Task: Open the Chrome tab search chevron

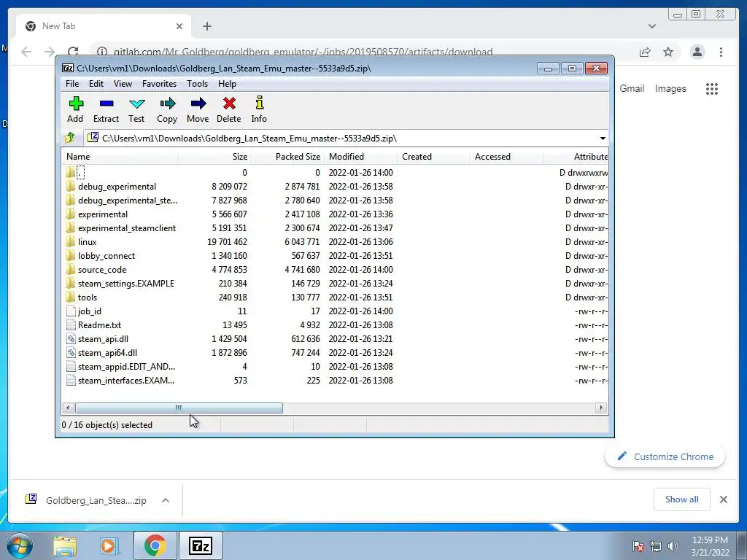Action: [651, 26]
